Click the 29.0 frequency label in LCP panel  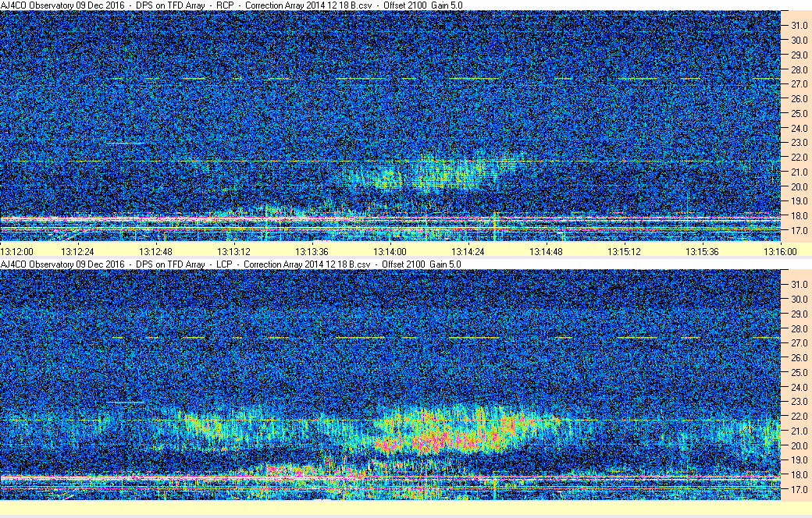pyautogui.click(x=799, y=314)
